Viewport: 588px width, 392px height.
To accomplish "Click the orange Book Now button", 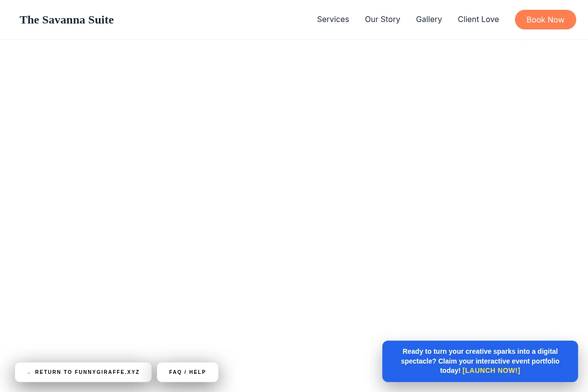I will pos(545,20).
